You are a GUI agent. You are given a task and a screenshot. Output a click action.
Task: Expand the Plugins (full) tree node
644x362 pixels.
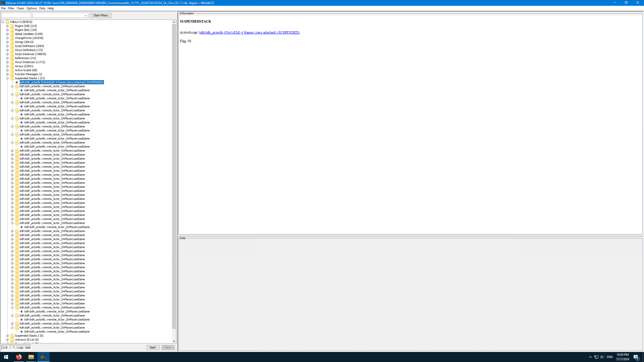7,26
